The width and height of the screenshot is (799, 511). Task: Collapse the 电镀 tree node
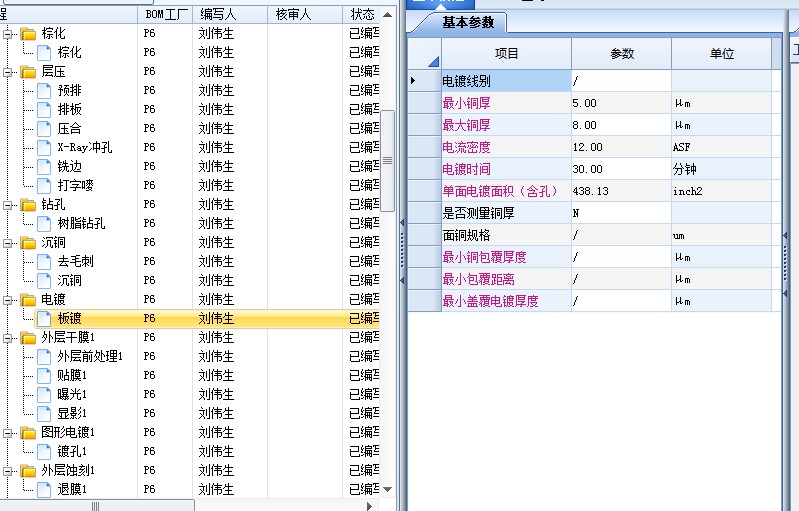pyautogui.click(x=8, y=300)
